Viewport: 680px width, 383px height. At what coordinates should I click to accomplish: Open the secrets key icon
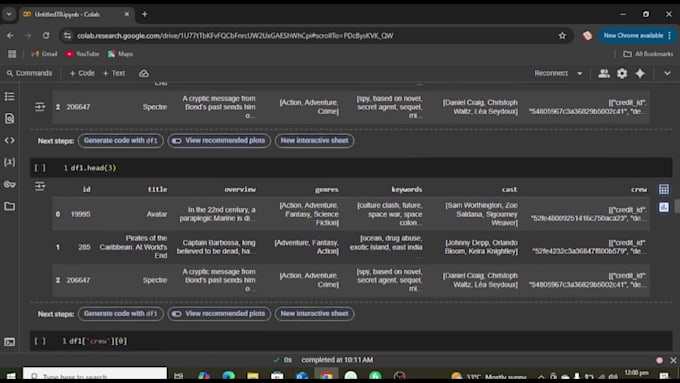10,184
